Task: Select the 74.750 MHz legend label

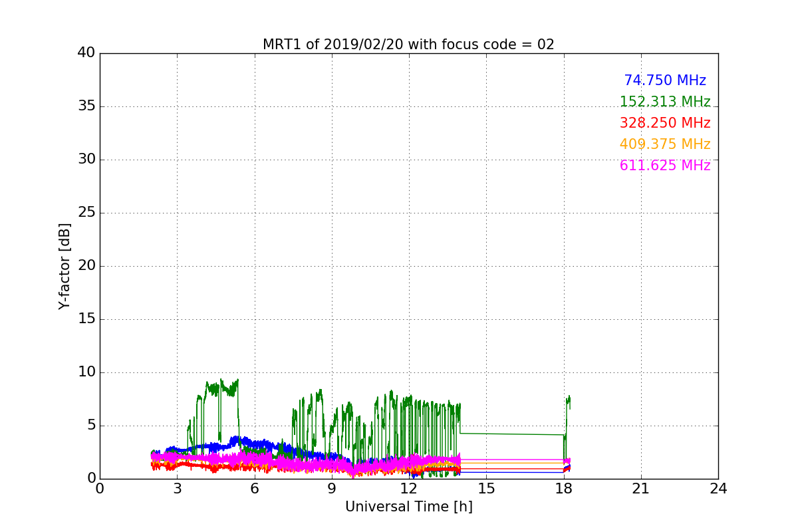Action: coord(665,80)
